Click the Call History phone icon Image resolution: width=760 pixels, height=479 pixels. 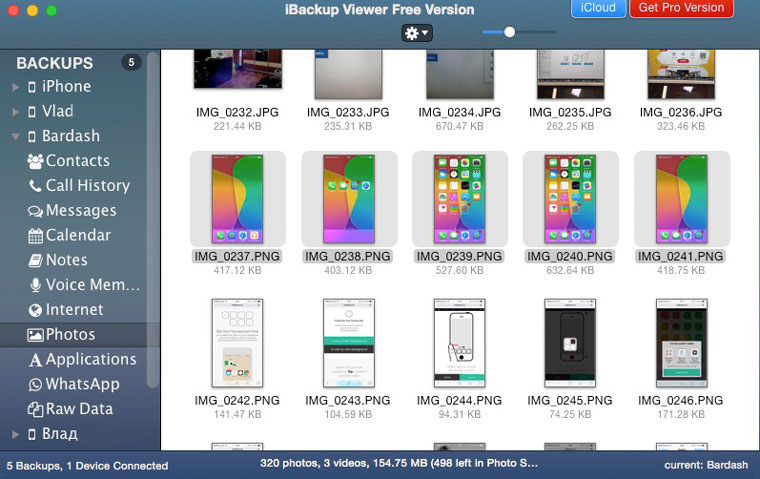tap(36, 186)
